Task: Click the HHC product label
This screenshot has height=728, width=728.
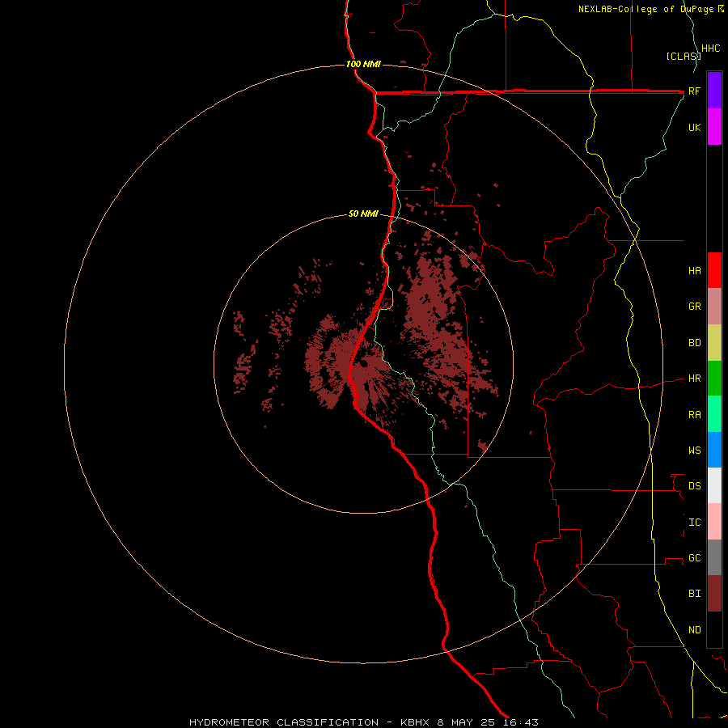Action: point(711,49)
